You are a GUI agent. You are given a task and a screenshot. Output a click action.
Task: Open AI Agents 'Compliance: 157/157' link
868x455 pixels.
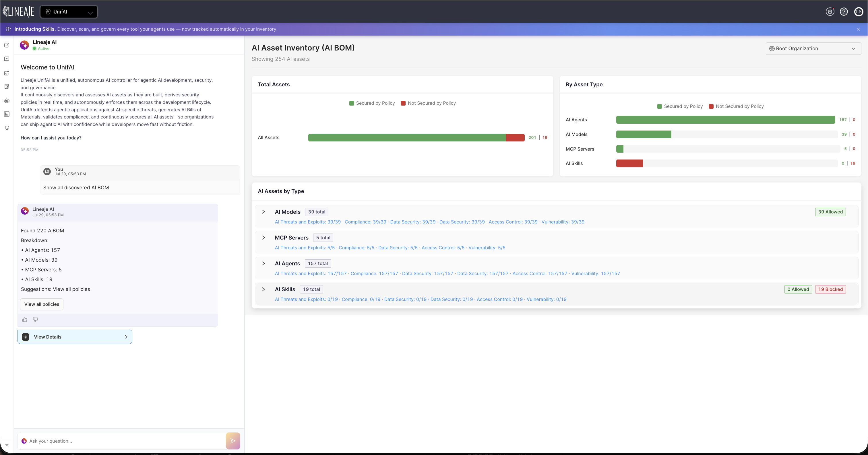(374, 273)
